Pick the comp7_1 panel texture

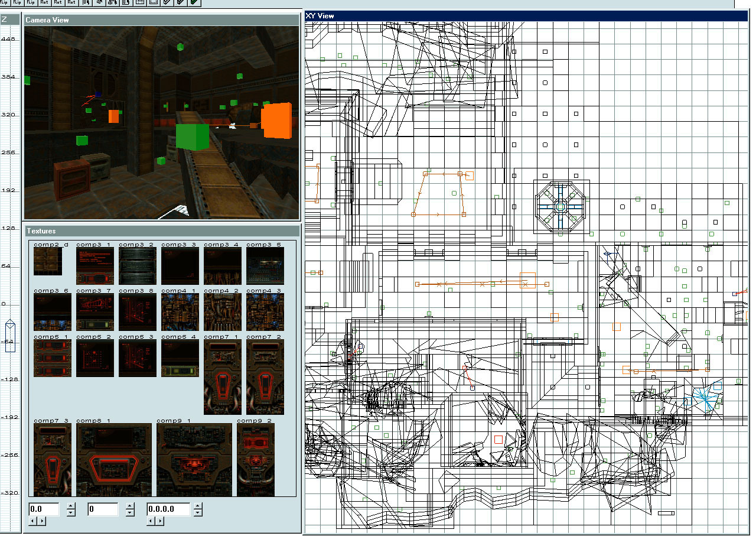tap(223, 377)
